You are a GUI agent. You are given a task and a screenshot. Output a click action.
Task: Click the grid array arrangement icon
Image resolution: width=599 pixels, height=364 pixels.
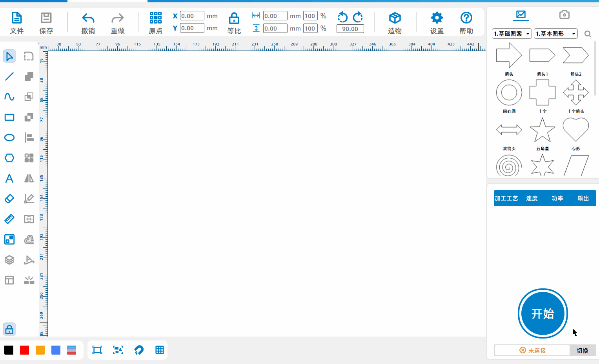coord(29,158)
